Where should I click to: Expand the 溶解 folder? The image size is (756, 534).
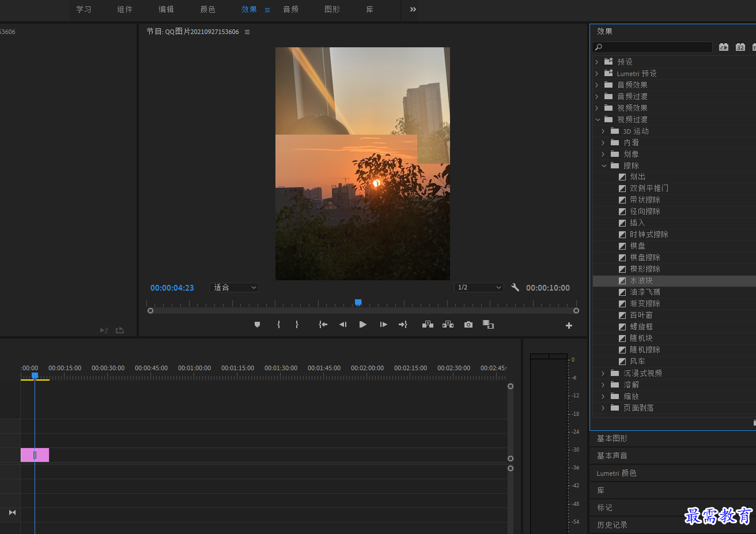pyautogui.click(x=603, y=385)
